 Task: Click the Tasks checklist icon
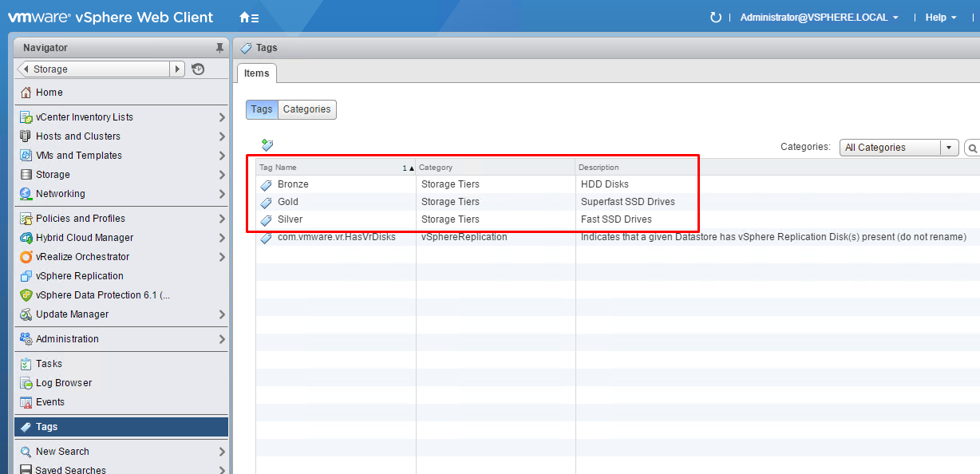tap(26, 364)
